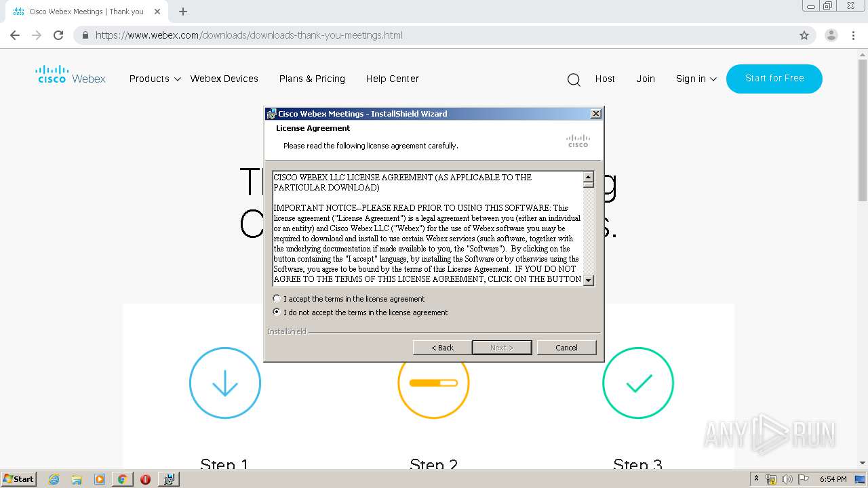Screen dimensions: 868x488
Task: Click the Windows Start button
Action: tap(18, 479)
